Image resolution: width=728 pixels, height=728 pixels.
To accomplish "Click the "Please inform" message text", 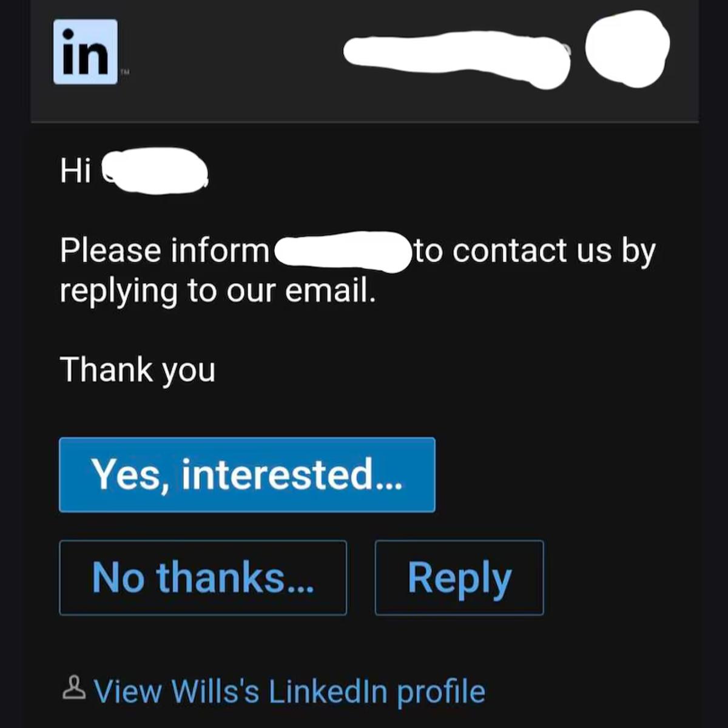I will coord(164,251).
